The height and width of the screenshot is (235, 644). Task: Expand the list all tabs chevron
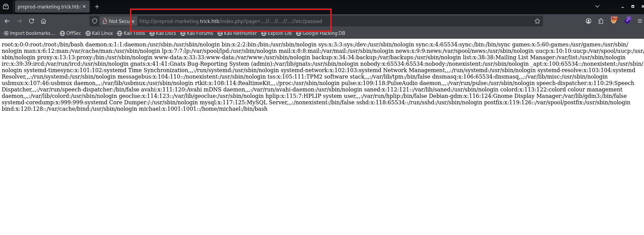tap(597, 6)
